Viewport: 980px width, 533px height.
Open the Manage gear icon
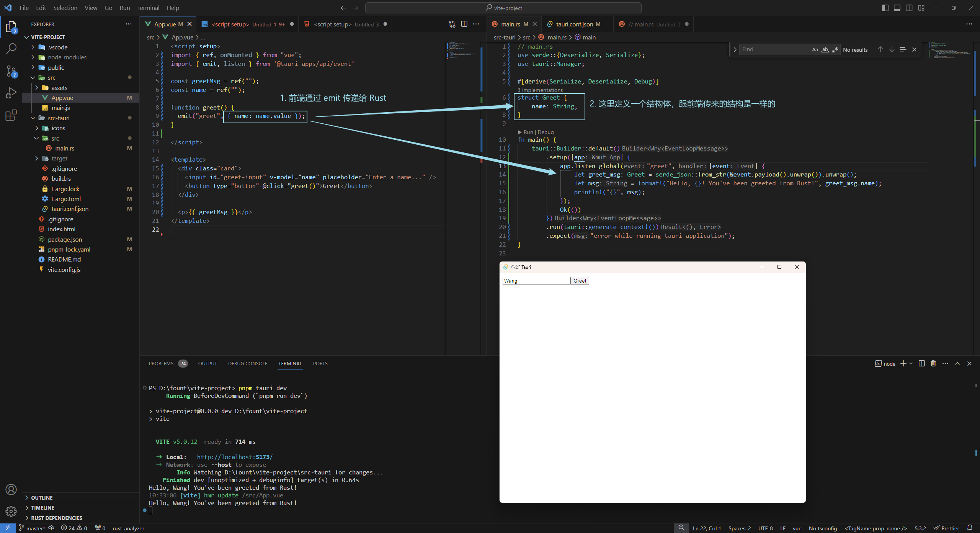pos(11,511)
